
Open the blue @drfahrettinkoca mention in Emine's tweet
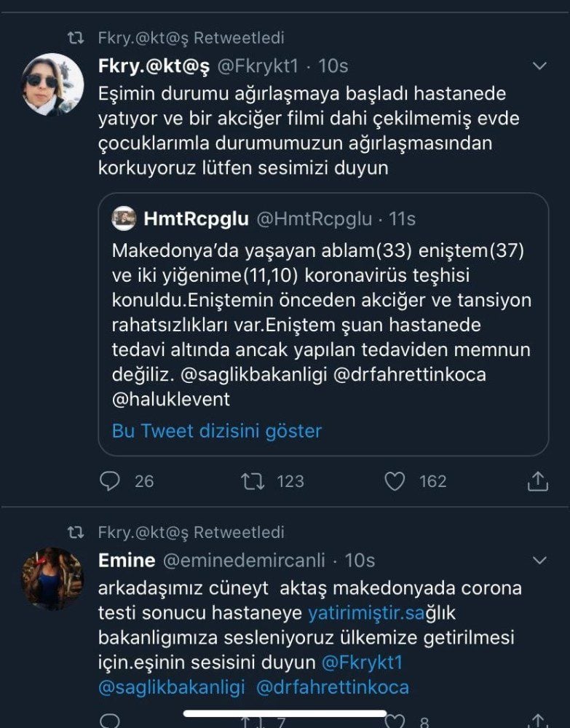(x=332, y=687)
